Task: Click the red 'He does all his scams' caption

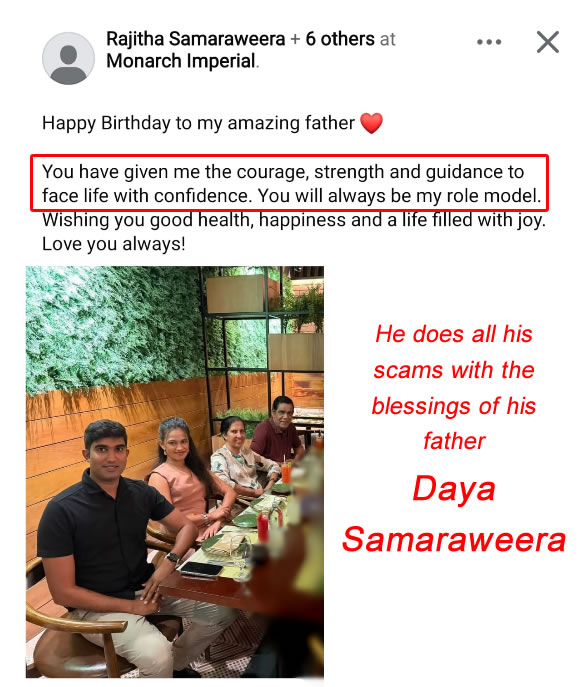Action: point(454,387)
